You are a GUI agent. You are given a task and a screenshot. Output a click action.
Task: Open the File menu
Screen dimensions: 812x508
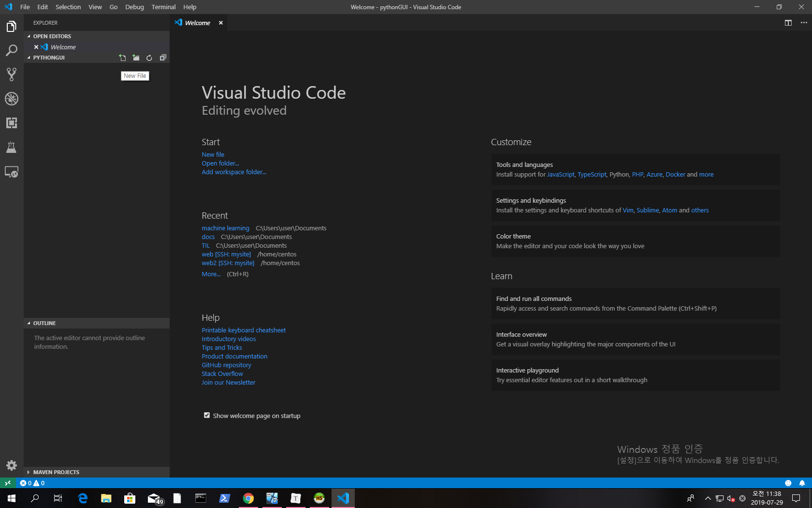25,7
